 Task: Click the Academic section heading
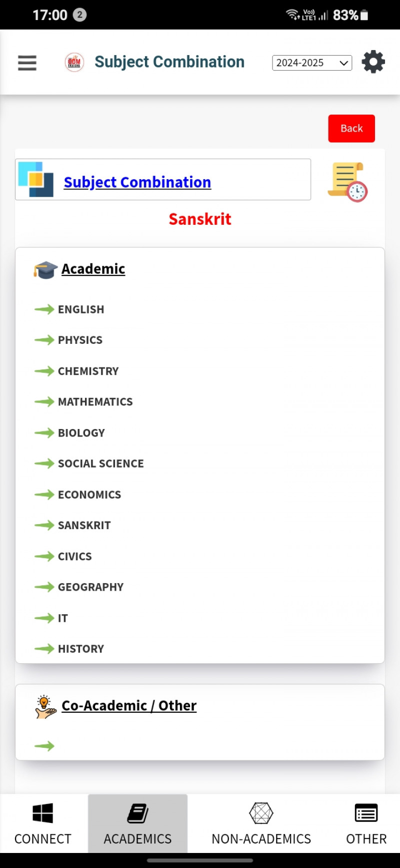tap(93, 269)
